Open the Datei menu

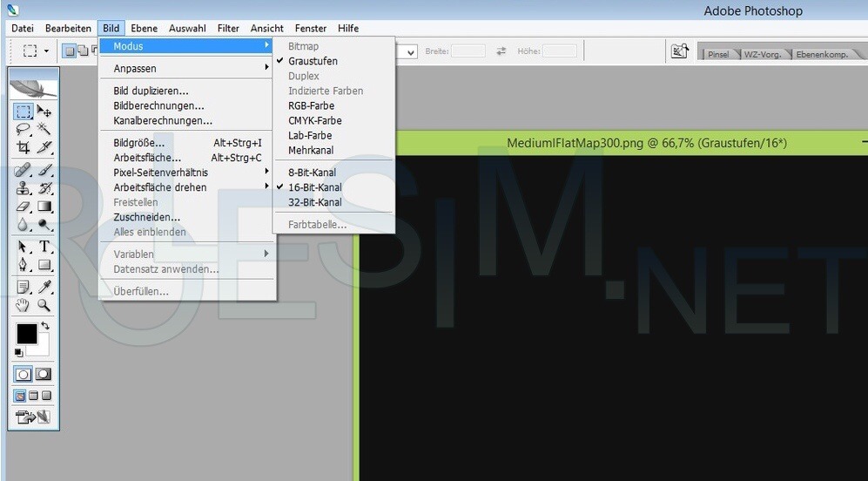[23, 28]
